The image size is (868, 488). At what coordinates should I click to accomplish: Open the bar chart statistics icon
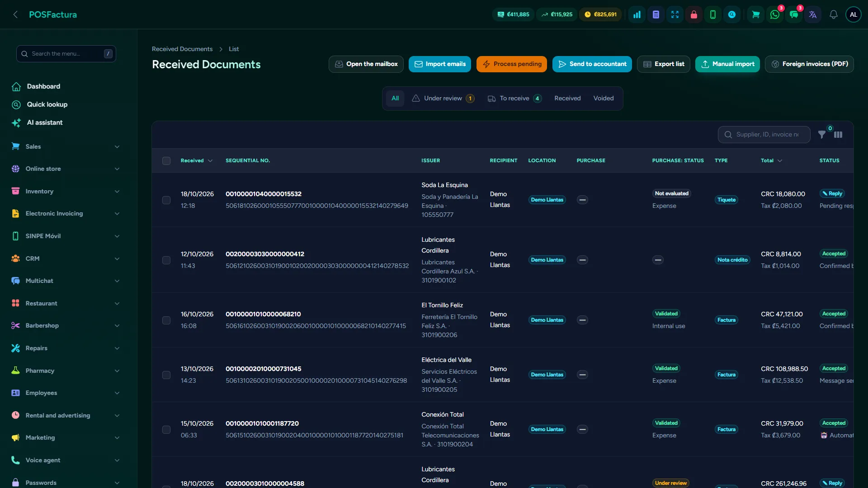[637, 14]
